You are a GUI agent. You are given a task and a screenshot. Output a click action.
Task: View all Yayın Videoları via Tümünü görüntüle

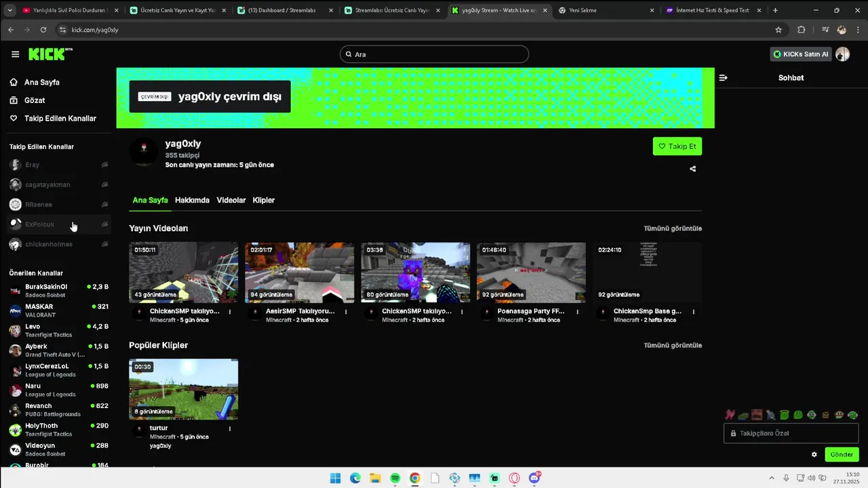coord(673,228)
